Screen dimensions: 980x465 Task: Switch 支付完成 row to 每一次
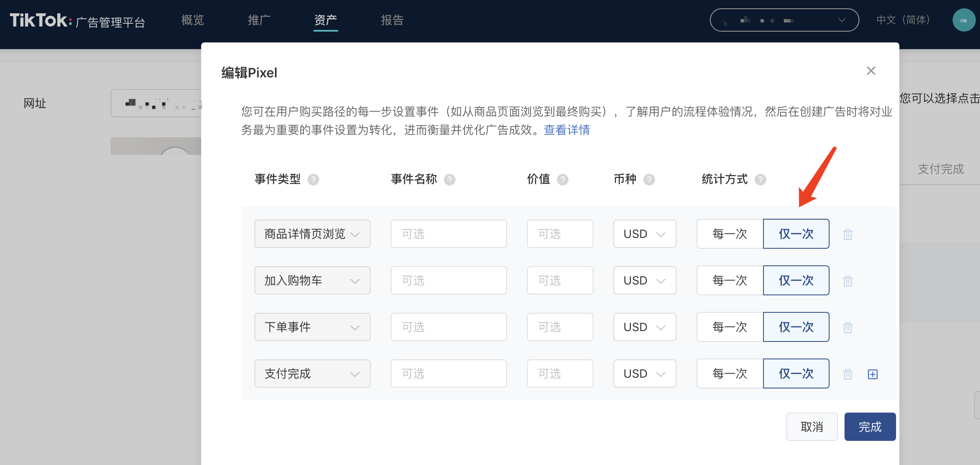tap(730, 373)
